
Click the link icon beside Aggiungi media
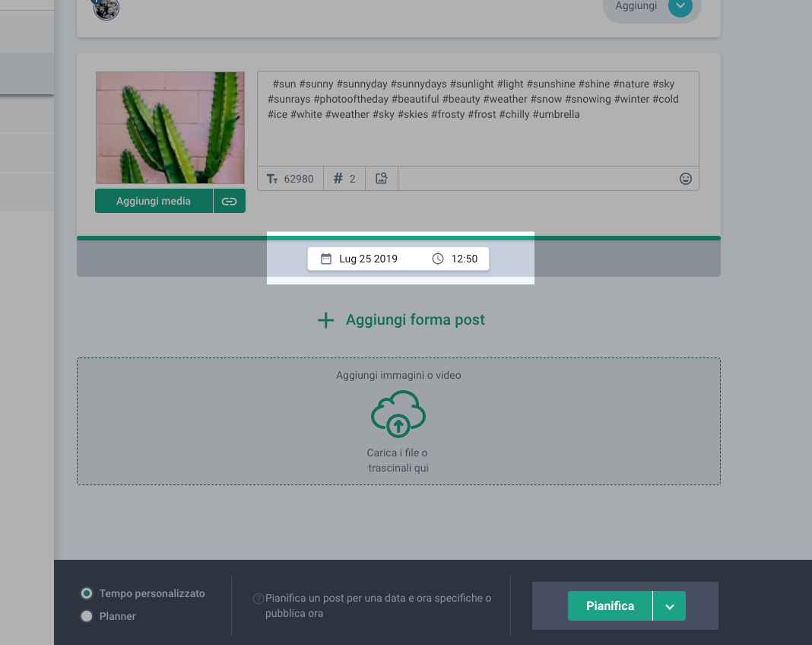click(229, 202)
